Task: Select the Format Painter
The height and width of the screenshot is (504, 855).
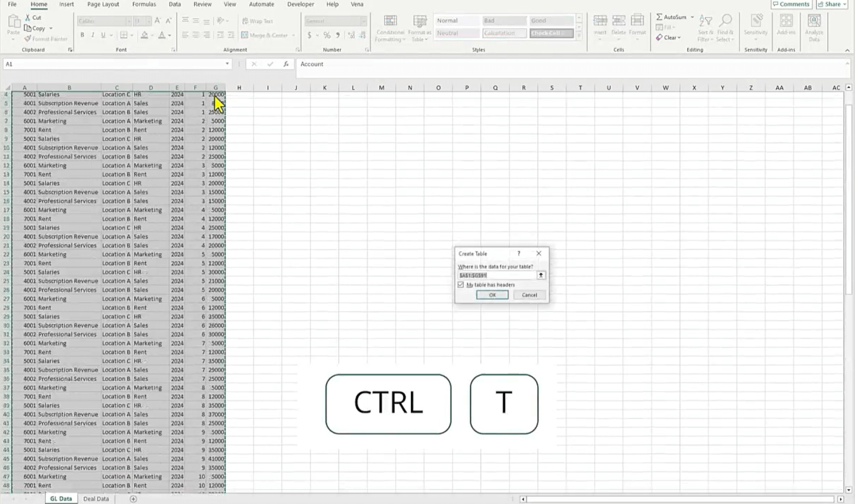Action: pyautogui.click(x=45, y=38)
